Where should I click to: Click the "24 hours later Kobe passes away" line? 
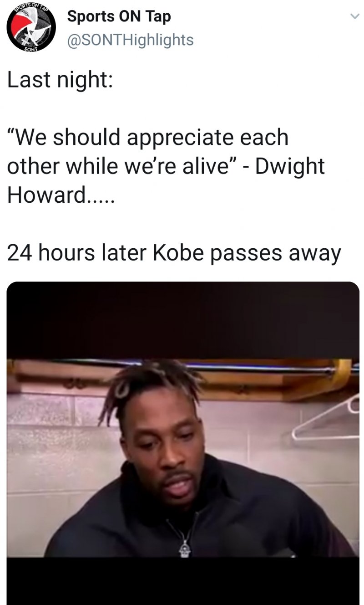click(174, 253)
